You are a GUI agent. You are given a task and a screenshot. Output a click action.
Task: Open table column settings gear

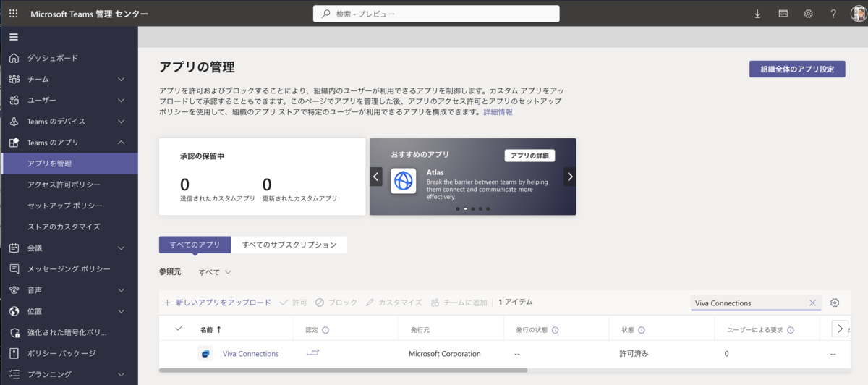(x=835, y=302)
